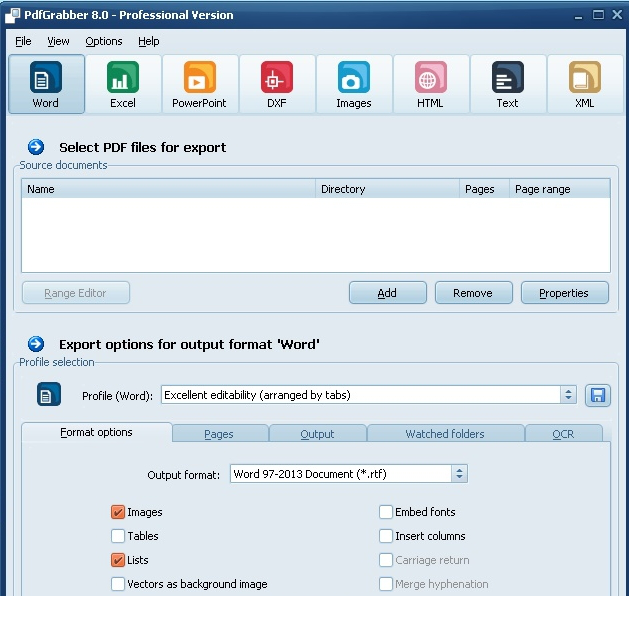Select the HTML export format
Image resolution: width=629 pixels, height=619 pixels.
pyautogui.click(x=430, y=84)
